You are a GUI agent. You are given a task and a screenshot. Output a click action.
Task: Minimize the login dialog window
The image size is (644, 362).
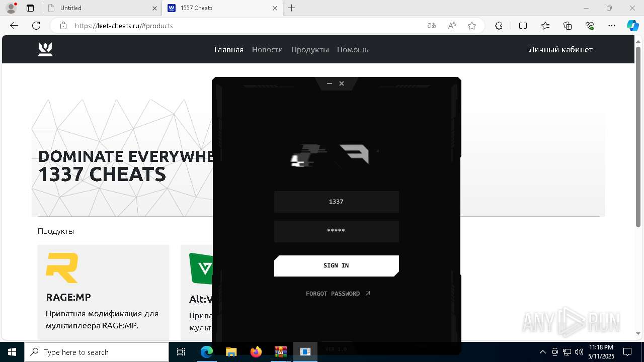tap(330, 83)
